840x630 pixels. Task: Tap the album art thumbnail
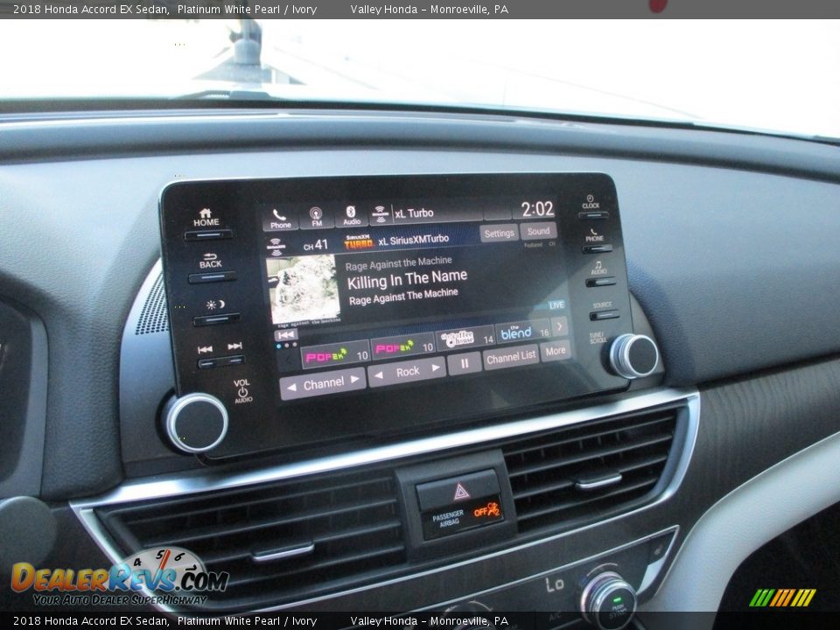[x=303, y=290]
